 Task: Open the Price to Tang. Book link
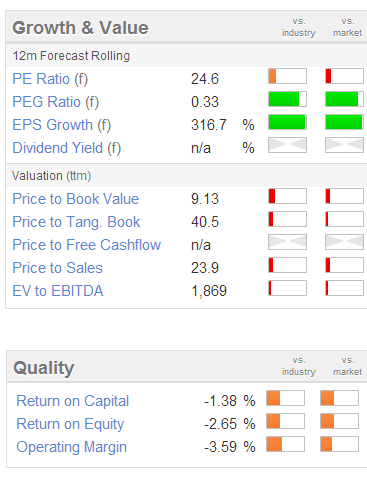pyautogui.click(x=76, y=222)
